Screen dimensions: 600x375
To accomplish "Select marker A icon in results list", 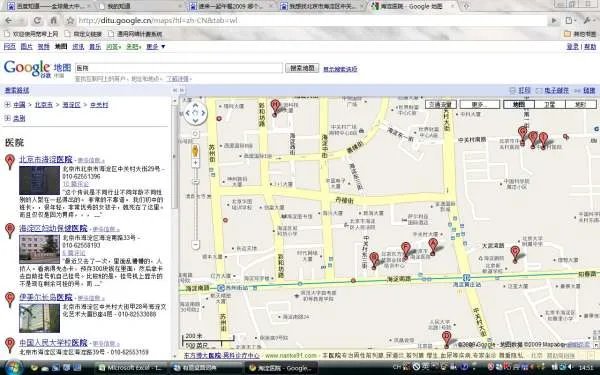I will pos(10,162).
